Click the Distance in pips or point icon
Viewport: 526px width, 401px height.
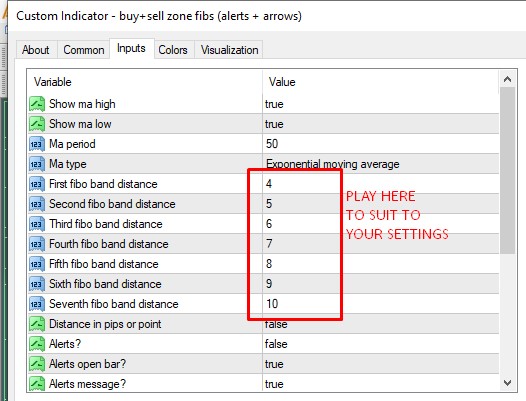coord(37,324)
